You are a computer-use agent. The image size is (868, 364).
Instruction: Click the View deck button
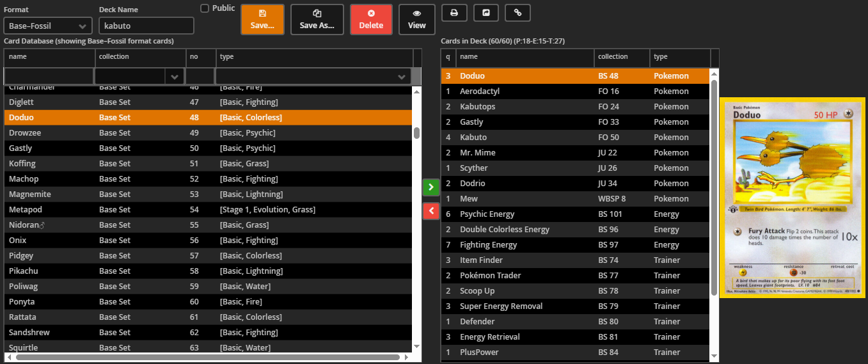click(x=416, y=19)
